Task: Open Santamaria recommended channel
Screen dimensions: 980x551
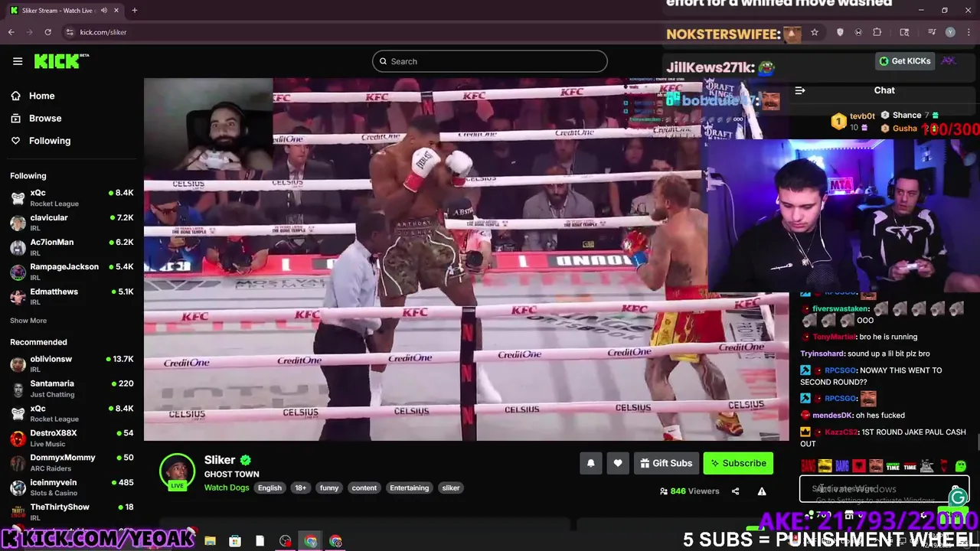Action: [x=72, y=389]
